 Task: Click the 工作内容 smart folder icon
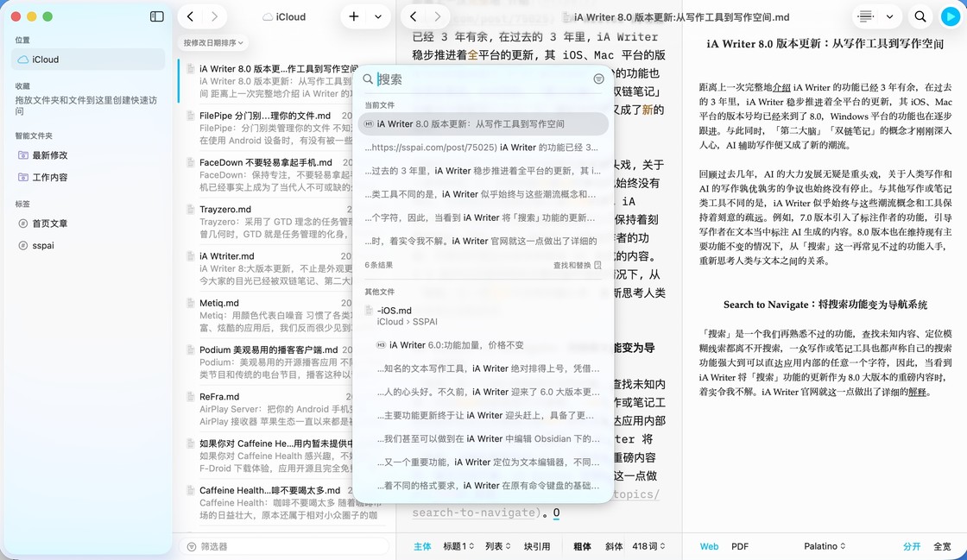point(22,178)
